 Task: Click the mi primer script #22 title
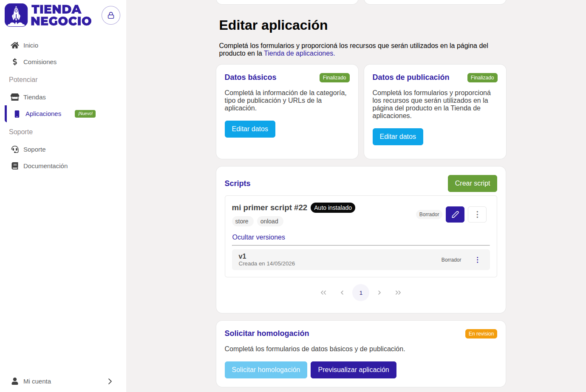point(269,208)
